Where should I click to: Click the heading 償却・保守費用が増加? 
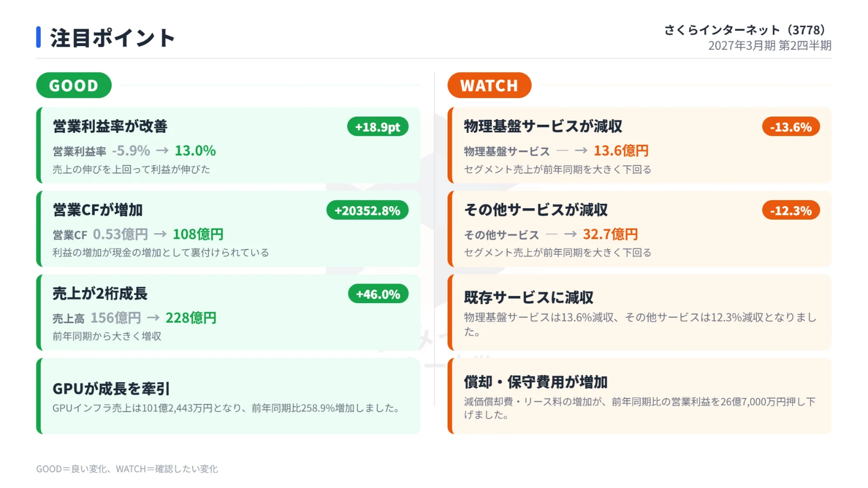click(536, 382)
